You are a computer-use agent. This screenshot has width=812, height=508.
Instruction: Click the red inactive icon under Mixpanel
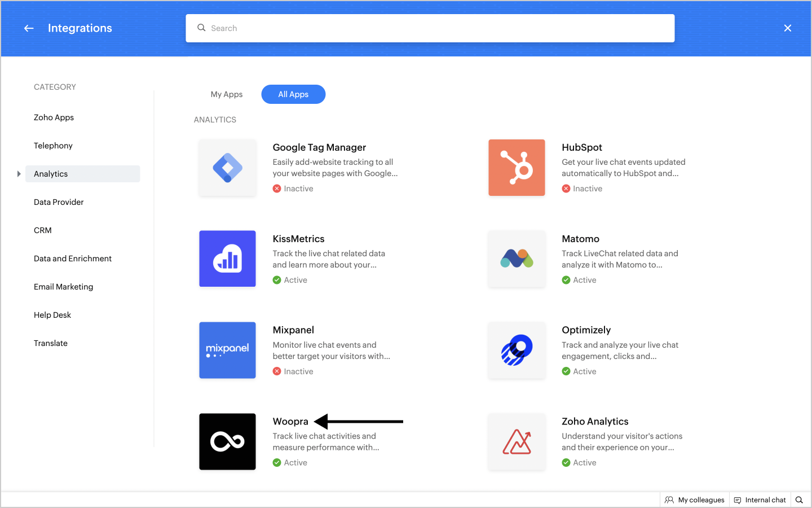277,371
